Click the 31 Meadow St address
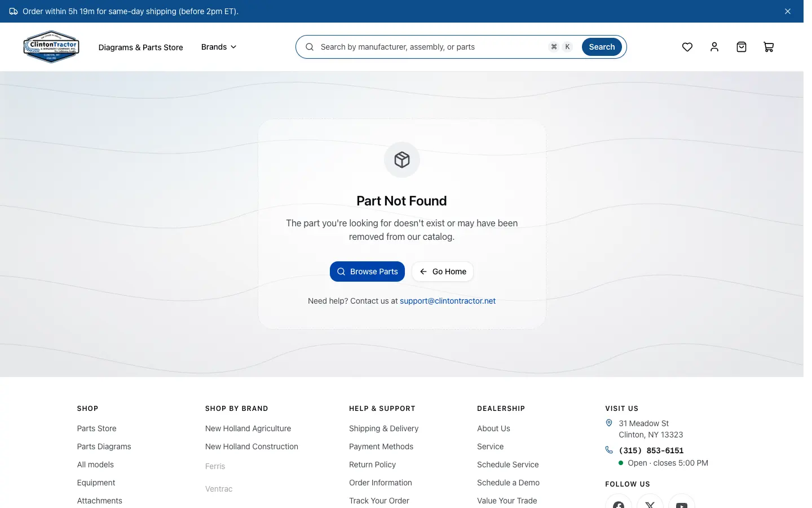 (651, 429)
